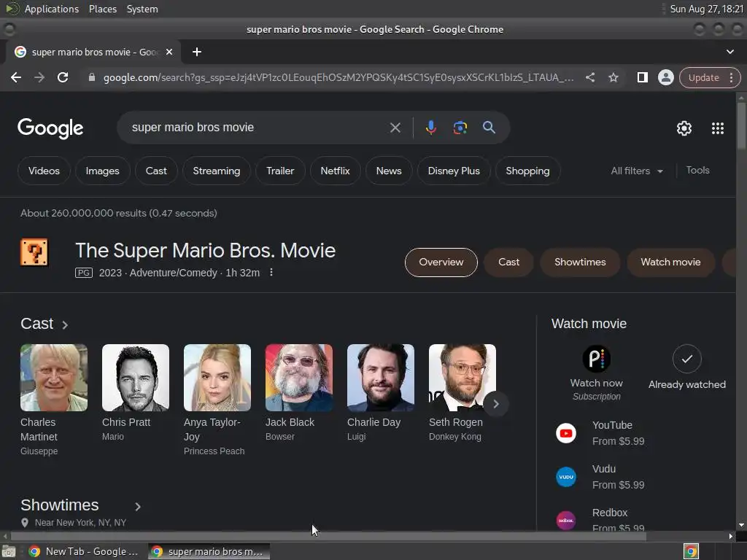The height and width of the screenshot is (560, 747).
Task: Open the Applications menu
Action: point(52,9)
